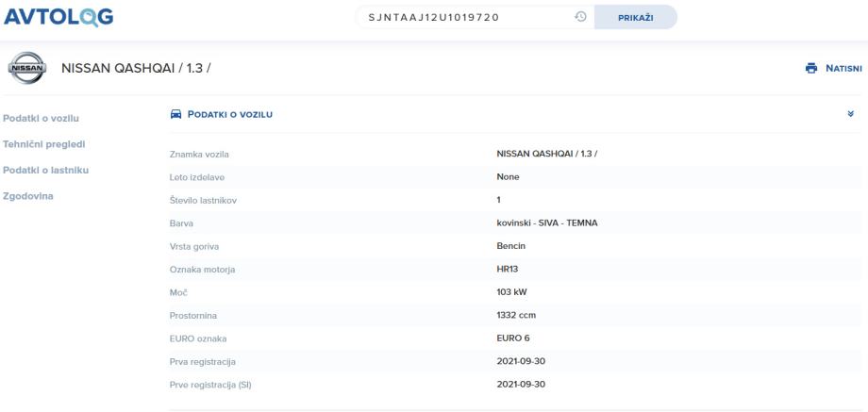868x412 pixels.
Task: Click the Barva label
Action: [x=181, y=223]
